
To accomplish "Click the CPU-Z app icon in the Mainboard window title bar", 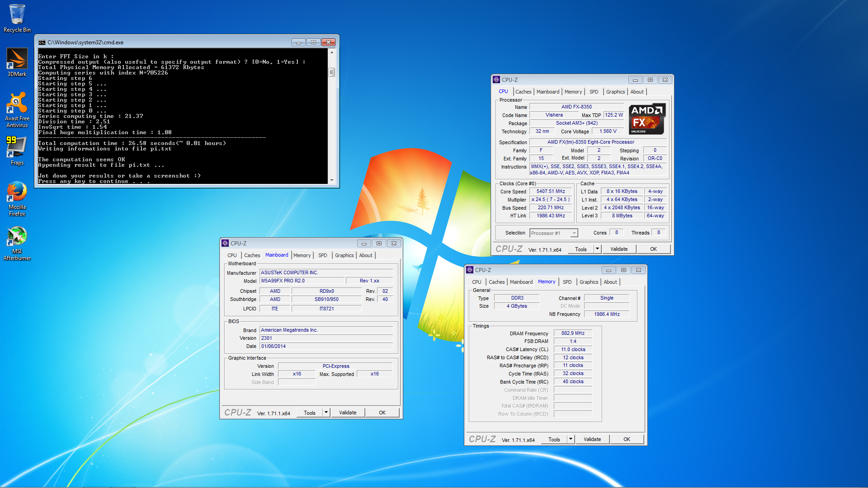I will (225, 243).
